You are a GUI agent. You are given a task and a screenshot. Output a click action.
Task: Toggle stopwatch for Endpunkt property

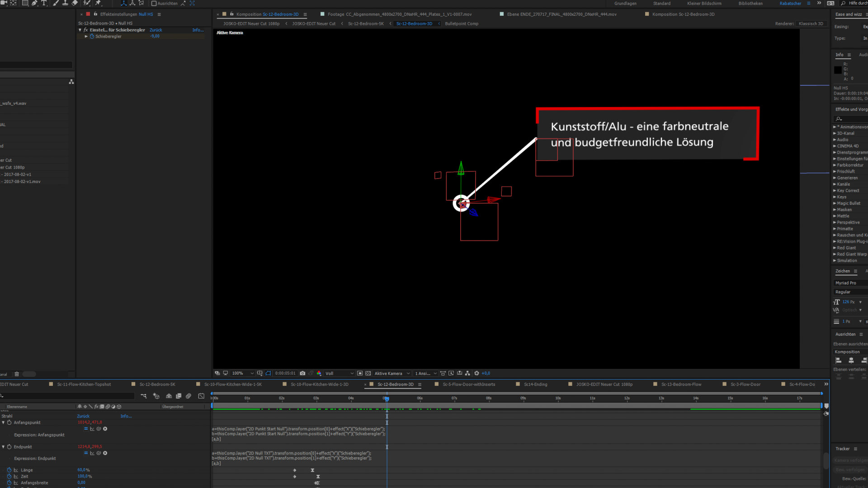coord(9,447)
